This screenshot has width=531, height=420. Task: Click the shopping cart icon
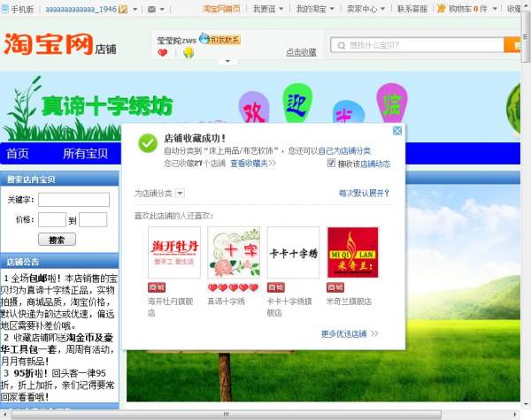click(442, 9)
